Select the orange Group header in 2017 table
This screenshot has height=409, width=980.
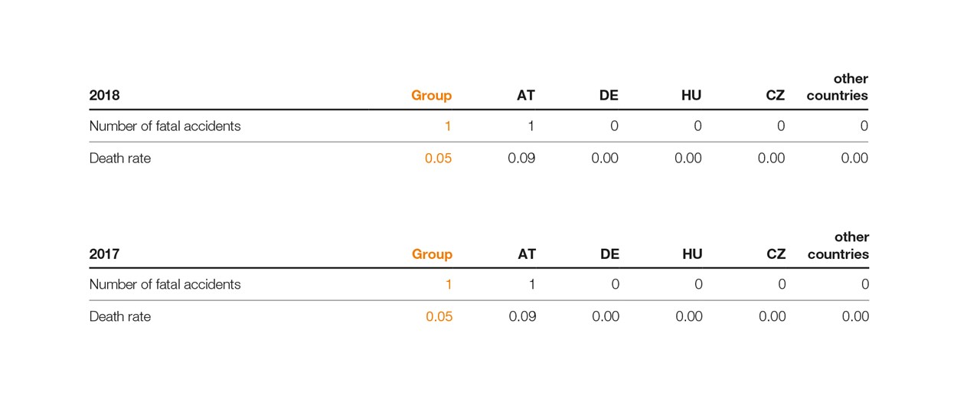(432, 254)
